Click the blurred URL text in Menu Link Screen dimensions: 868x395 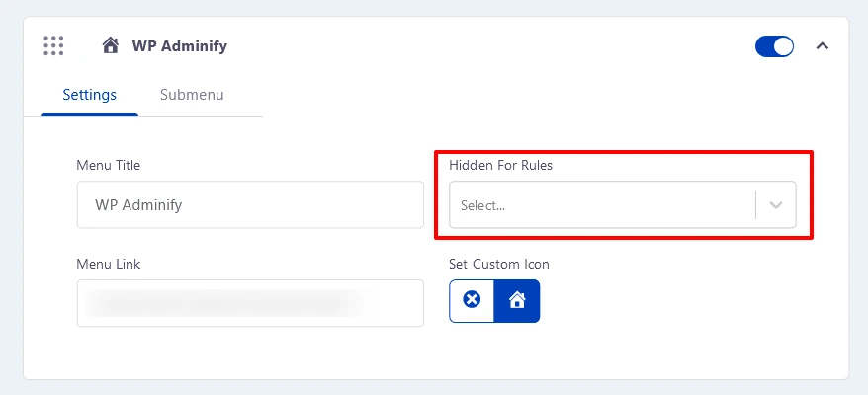(x=227, y=303)
